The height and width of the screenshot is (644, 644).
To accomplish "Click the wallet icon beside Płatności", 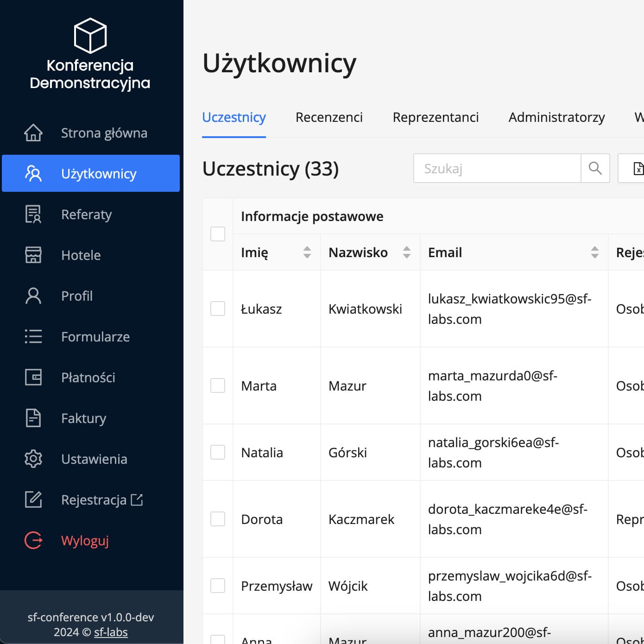I will pos(33,377).
